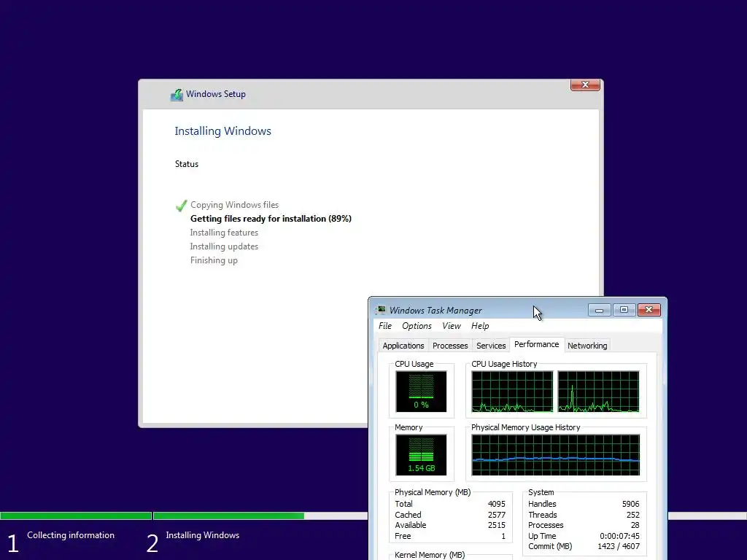Switch to the Services tab
The width and height of the screenshot is (747, 560).
coord(491,346)
